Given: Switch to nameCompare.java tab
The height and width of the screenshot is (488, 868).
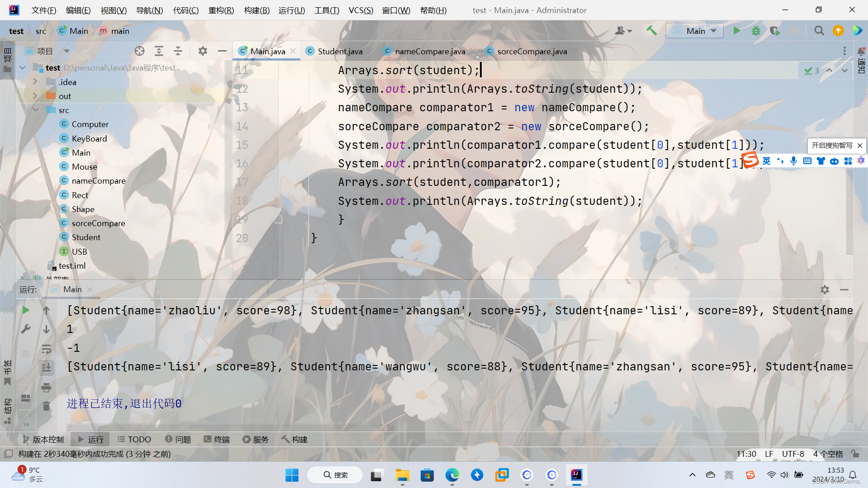Looking at the screenshot, I should [430, 51].
